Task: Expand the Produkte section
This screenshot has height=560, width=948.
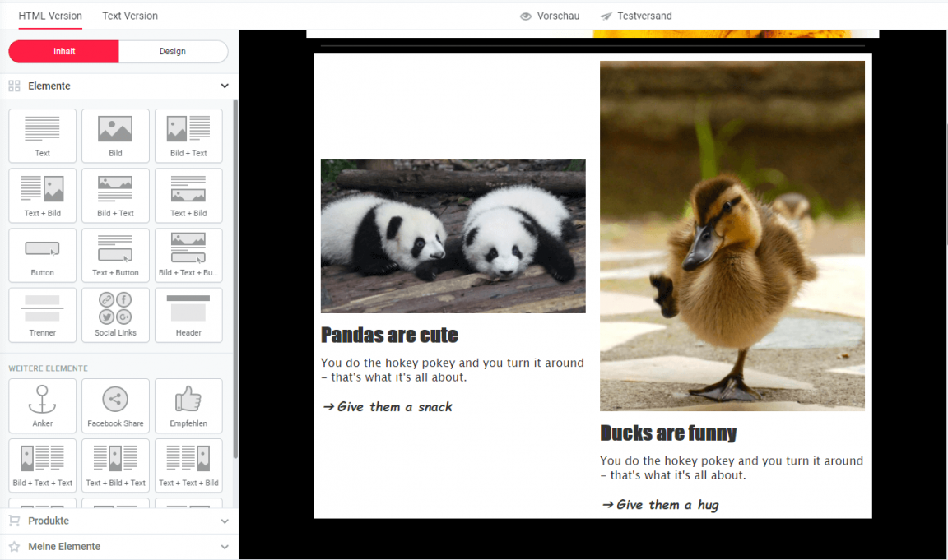Action: click(x=225, y=521)
